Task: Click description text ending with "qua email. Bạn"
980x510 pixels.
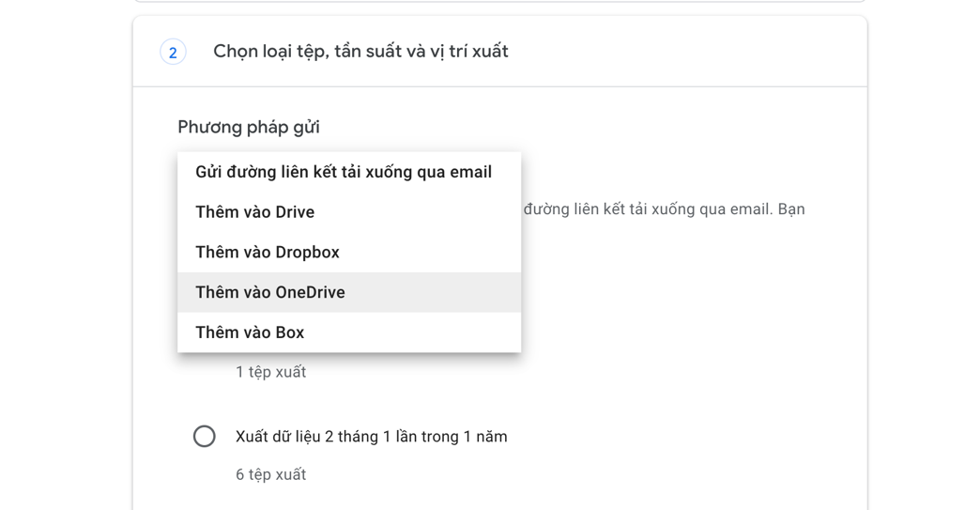Action: (664, 209)
